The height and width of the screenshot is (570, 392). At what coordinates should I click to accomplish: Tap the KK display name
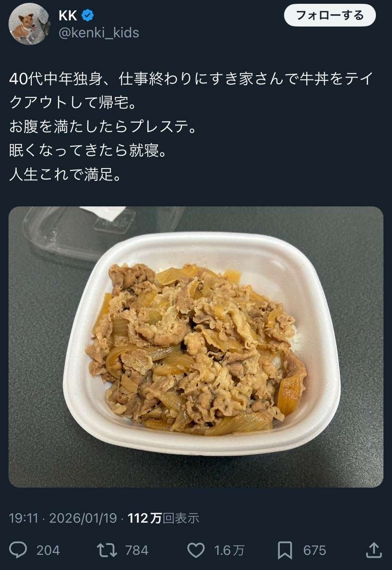pyautogui.click(x=68, y=16)
